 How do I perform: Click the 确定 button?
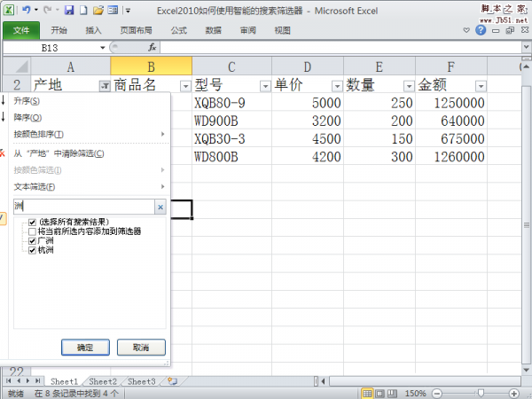85,347
